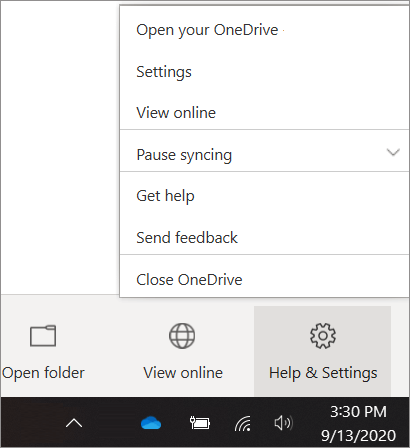
Task: Click Close OneDrive menu entry
Action: point(264,279)
